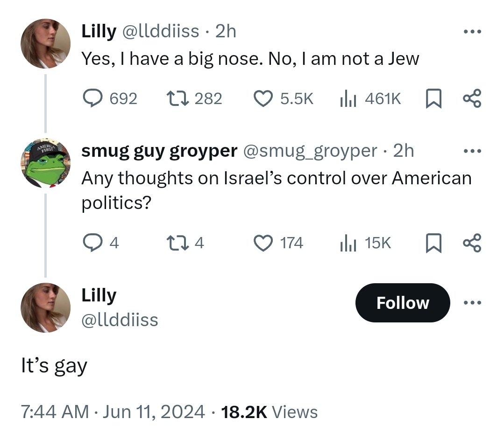Like Lilly's first tweet with 5.5K likes
Screen dimensions: 504x440
point(263,98)
